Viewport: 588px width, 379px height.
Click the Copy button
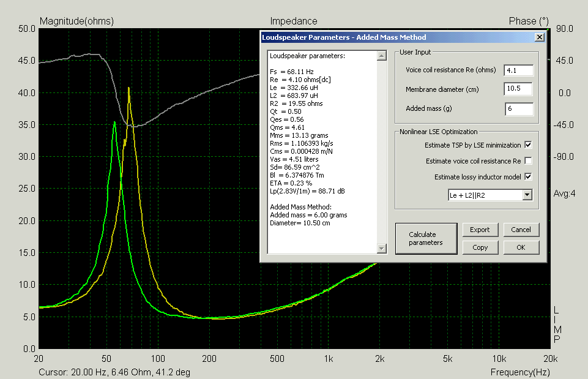pos(480,247)
